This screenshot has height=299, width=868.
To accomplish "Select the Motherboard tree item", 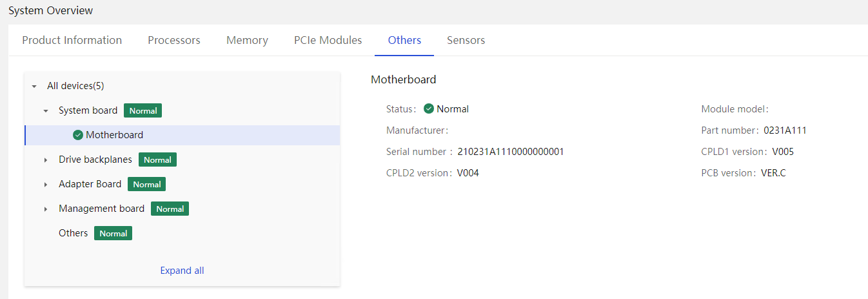I will (x=182, y=135).
